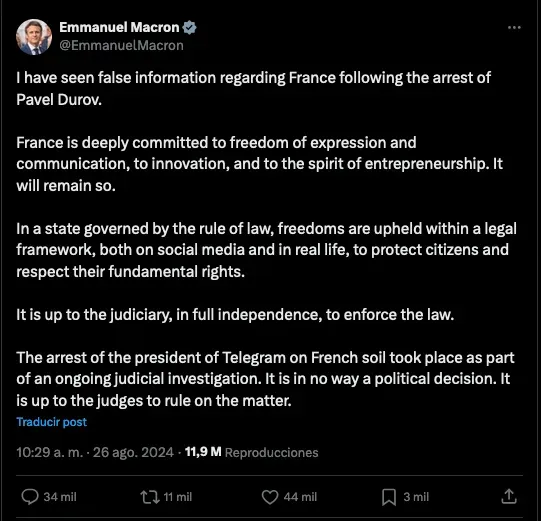Click the 3 mil bookmarks count
Image resolution: width=541 pixels, height=521 pixels.
tap(416, 497)
